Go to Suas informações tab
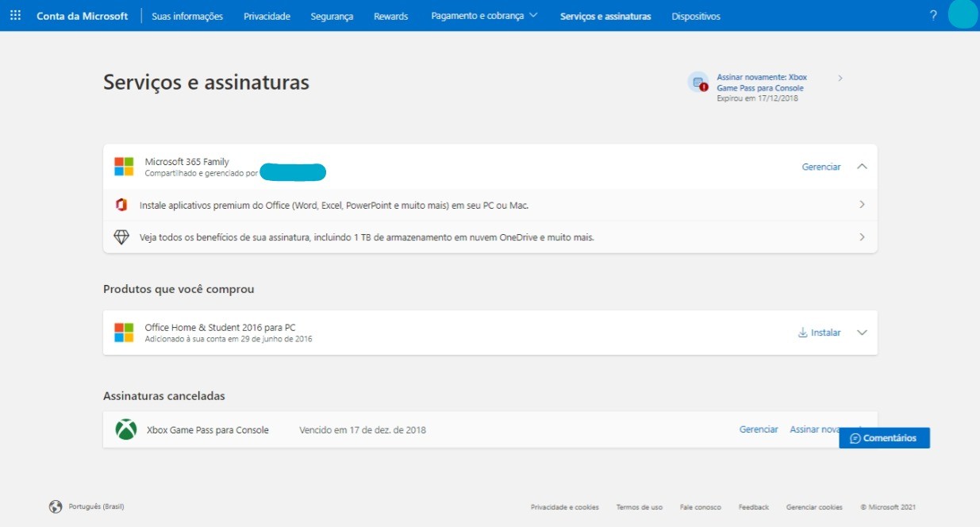Image resolution: width=980 pixels, height=527 pixels. (187, 16)
